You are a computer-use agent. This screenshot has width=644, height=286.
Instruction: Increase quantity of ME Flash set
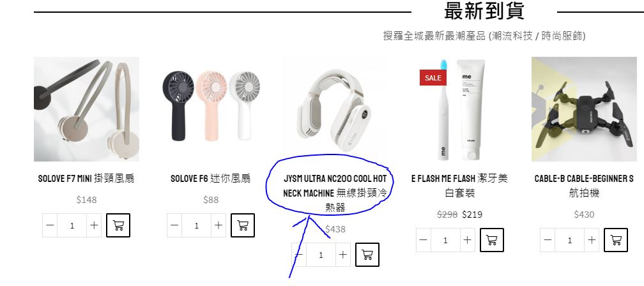click(x=468, y=240)
